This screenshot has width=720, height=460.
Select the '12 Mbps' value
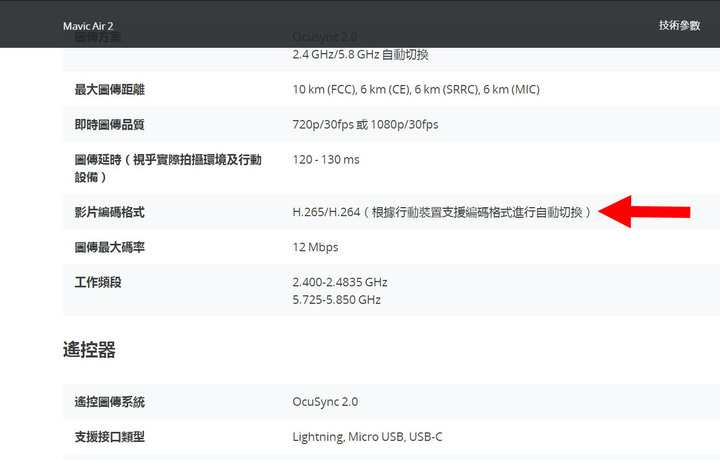tap(315, 247)
